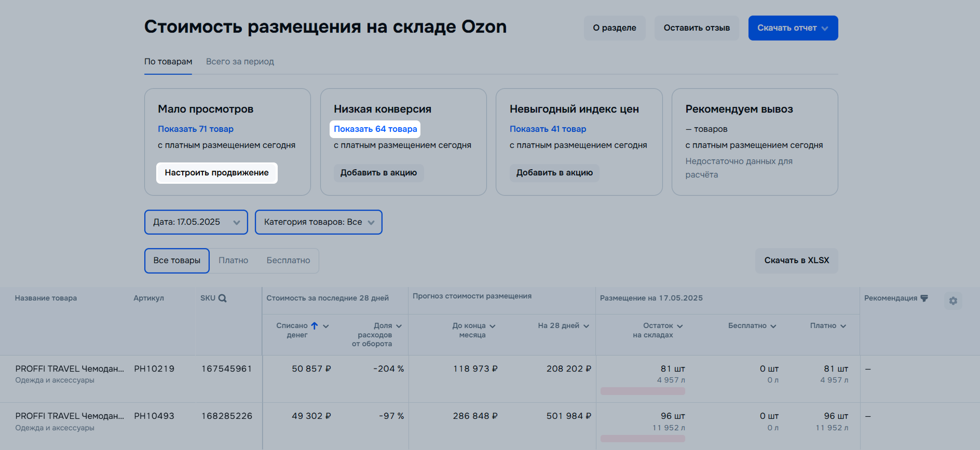
Task: Click the 501 984 ₽ 28-day forecast
Action: 569,416
